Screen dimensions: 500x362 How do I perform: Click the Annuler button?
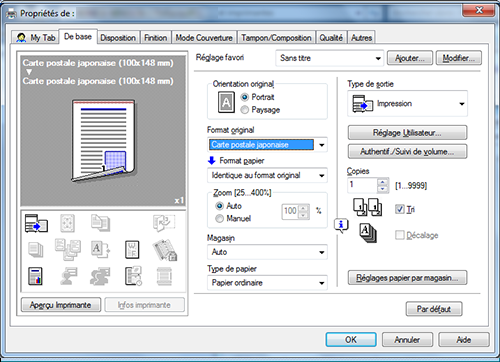pos(407,340)
